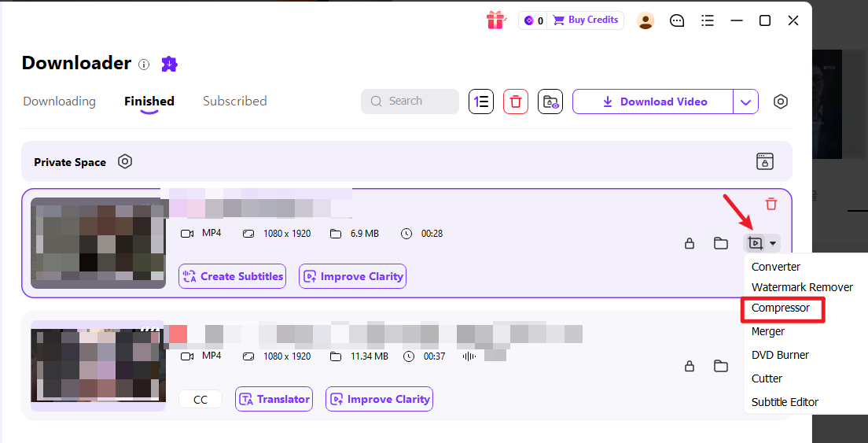Click the Private Space lock window icon
This screenshot has height=443, width=868.
pyautogui.click(x=765, y=161)
